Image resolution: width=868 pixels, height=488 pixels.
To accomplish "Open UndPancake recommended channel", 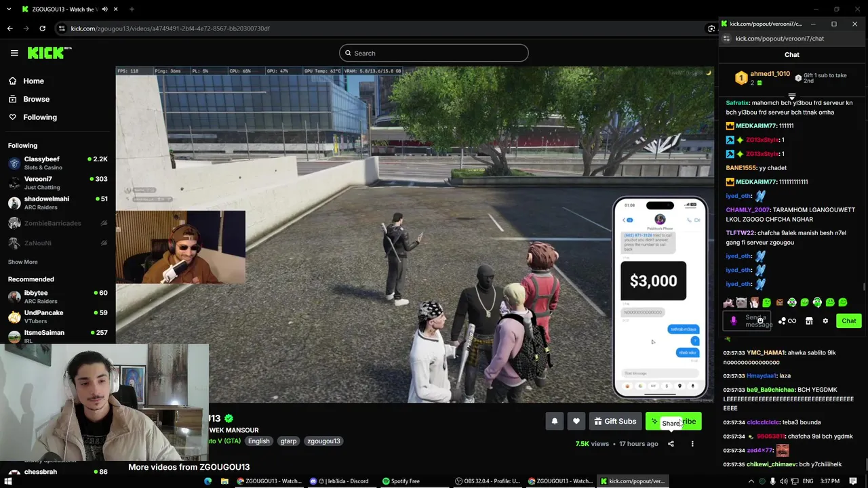I will [58, 317].
